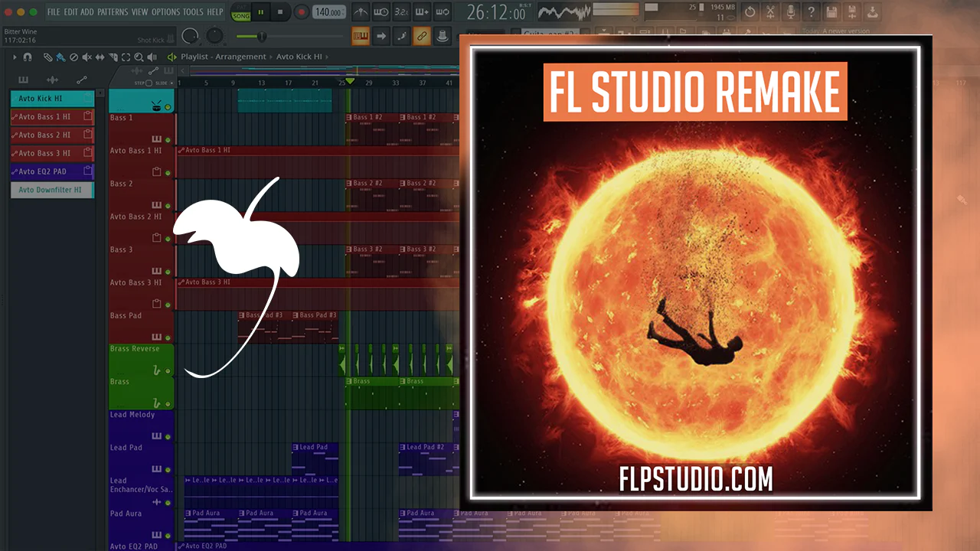This screenshot has height=551, width=980.
Task: Select the Paint brush tool
Action: point(60,57)
